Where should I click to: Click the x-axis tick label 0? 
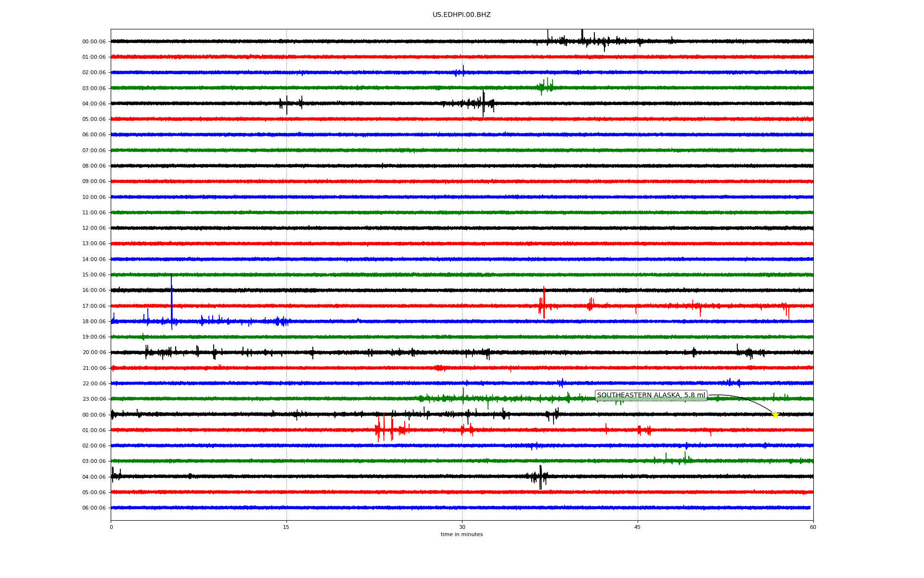[x=111, y=527]
